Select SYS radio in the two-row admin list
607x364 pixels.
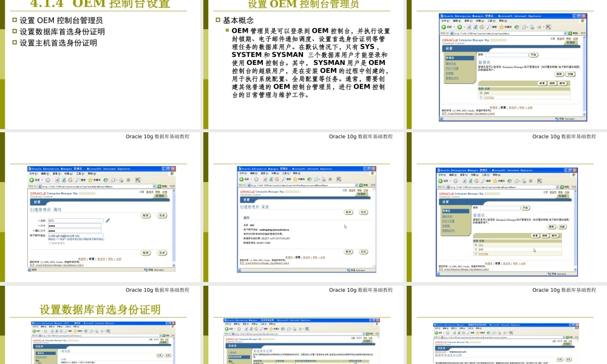pos(481,93)
